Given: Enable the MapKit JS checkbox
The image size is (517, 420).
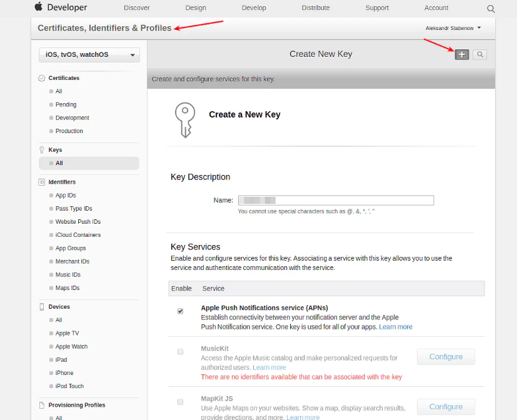Looking at the screenshot, I should pyautogui.click(x=181, y=402).
